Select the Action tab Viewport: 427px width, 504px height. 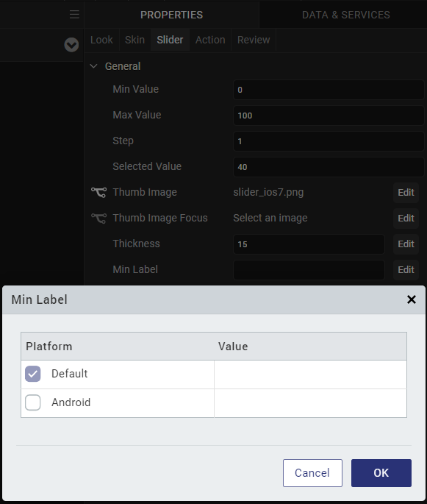[x=210, y=40]
